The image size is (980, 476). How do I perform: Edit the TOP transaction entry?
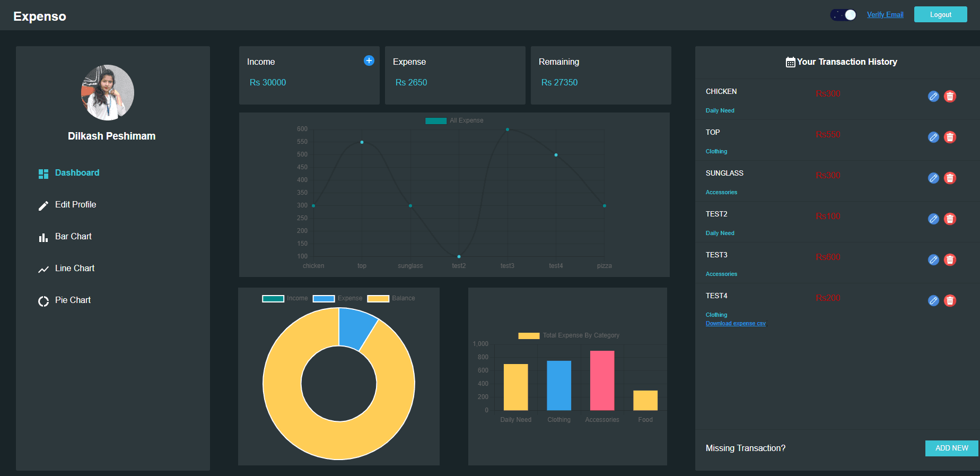tap(933, 137)
